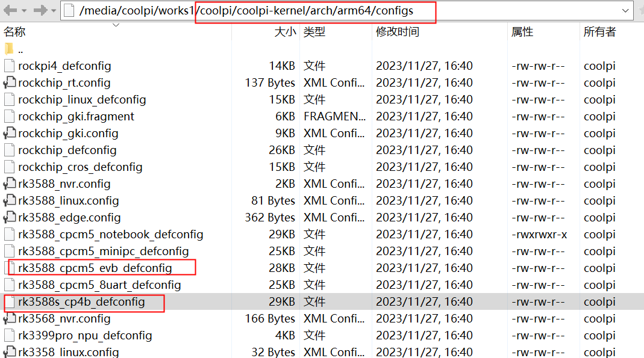
Task: Sort by the 名称 column header
Action: tap(14, 31)
